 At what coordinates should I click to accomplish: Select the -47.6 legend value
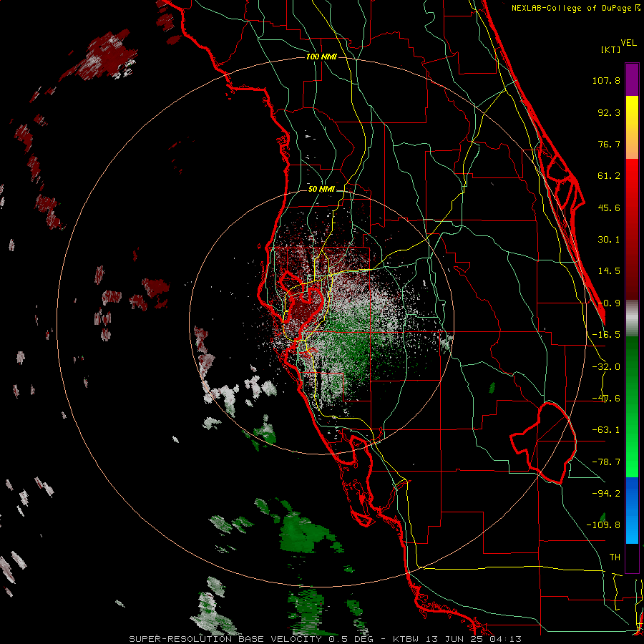click(x=606, y=399)
